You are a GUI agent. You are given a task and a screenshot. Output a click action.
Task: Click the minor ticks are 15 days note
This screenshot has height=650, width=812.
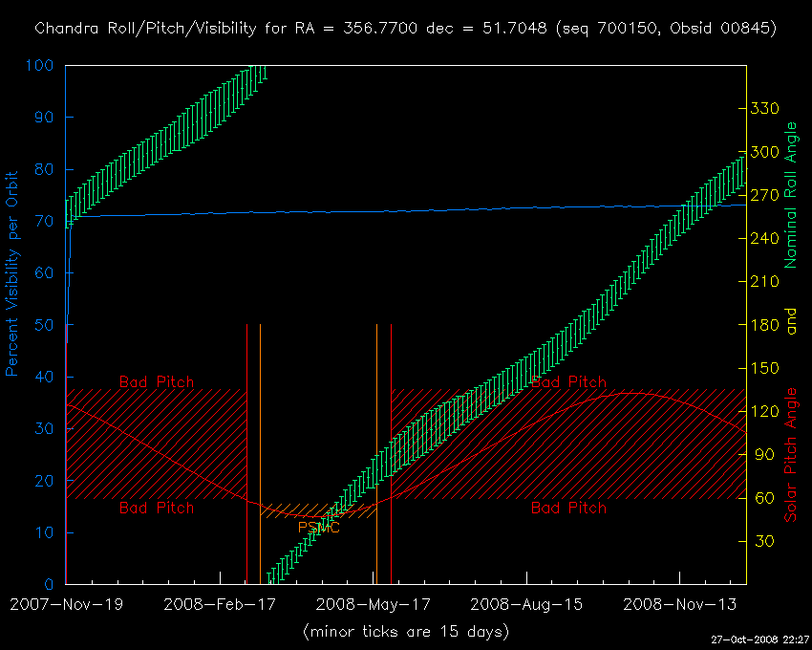(405, 632)
